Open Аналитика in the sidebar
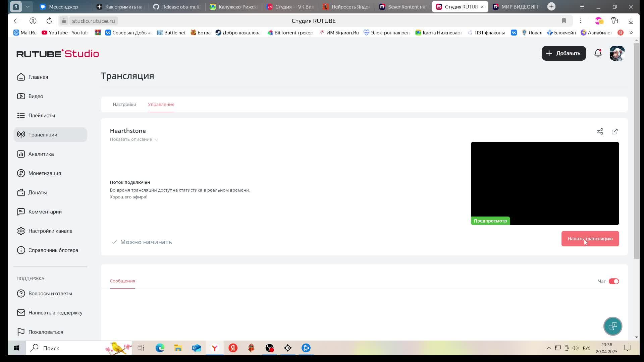This screenshot has height=362, width=644. point(41,154)
